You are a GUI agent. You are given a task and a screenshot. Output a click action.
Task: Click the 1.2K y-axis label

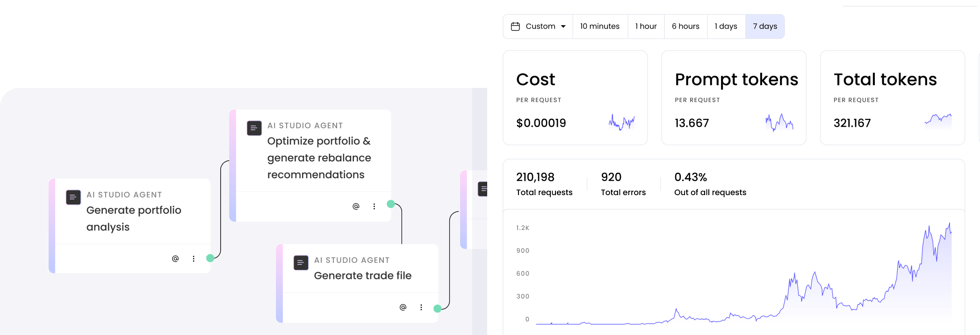click(x=523, y=228)
